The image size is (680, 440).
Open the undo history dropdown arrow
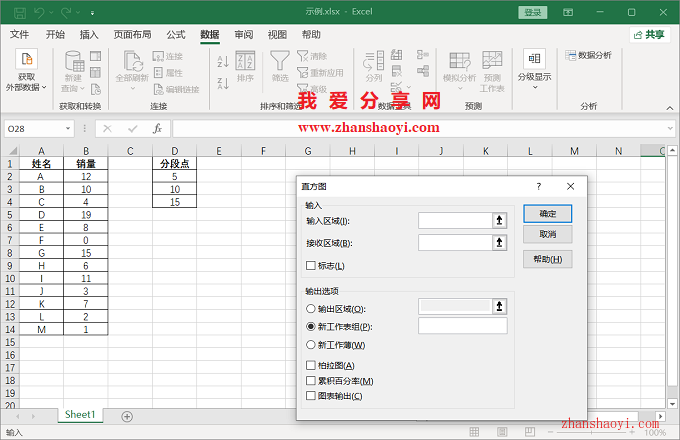tap(51, 13)
